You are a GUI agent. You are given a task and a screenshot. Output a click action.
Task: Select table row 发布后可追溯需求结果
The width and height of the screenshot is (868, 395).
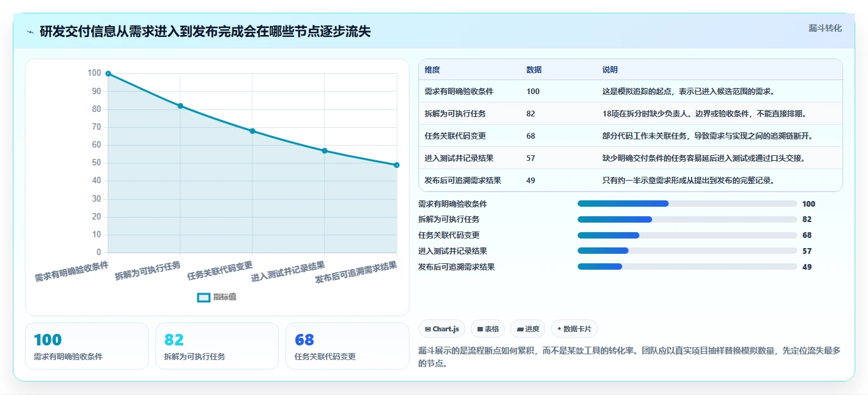(630, 180)
